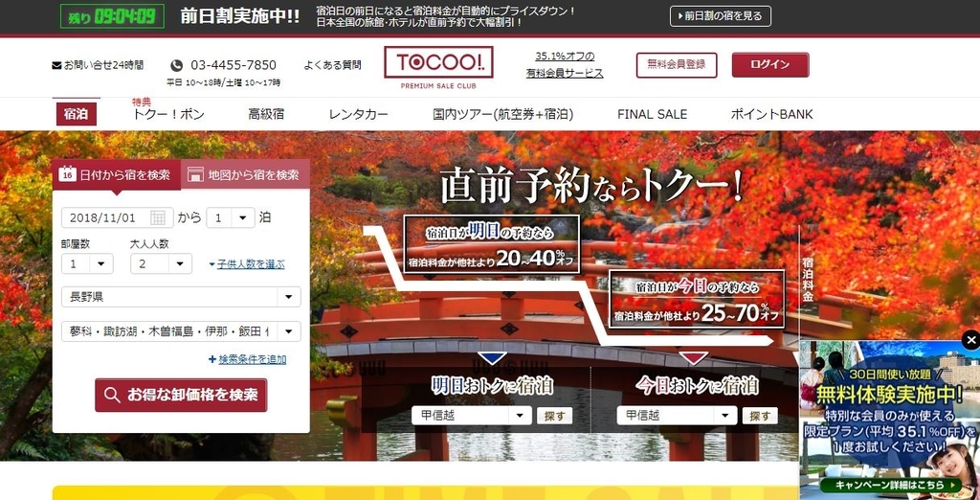Image resolution: width=980 pixels, height=500 pixels.
Task: Open the FINAL SALE menu item
Action: point(652,115)
